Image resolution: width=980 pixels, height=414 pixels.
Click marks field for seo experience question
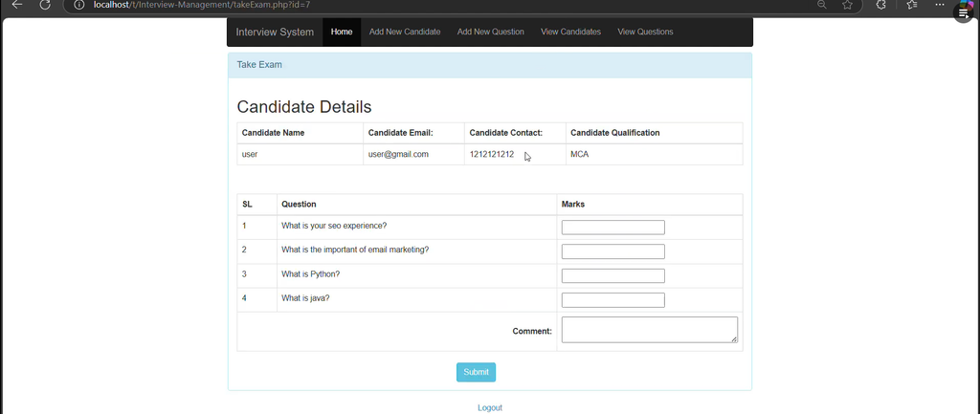pyautogui.click(x=613, y=228)
